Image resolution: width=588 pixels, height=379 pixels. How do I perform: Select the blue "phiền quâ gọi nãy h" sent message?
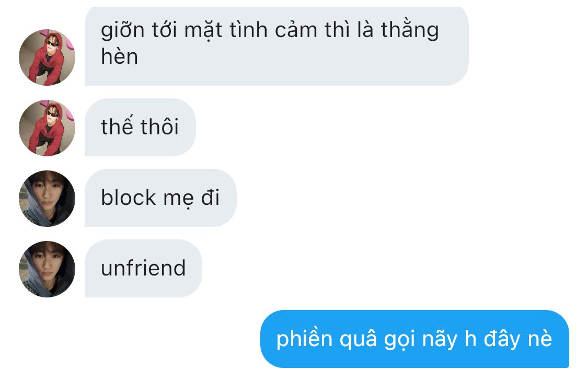coord(415,339)
